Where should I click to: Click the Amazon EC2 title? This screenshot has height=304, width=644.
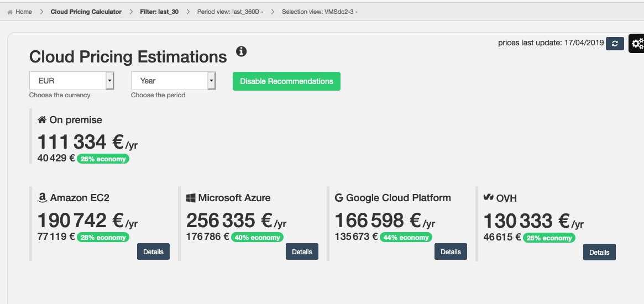(80, 198)
